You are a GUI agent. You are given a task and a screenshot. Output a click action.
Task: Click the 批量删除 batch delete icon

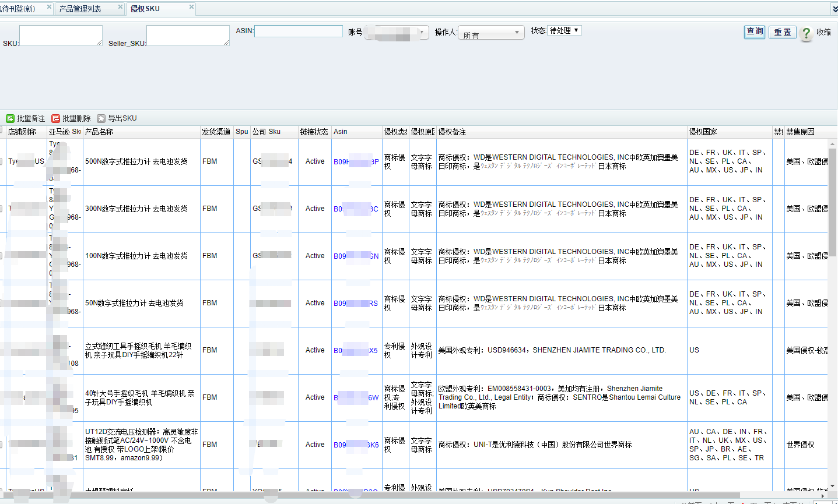(56, 118)
